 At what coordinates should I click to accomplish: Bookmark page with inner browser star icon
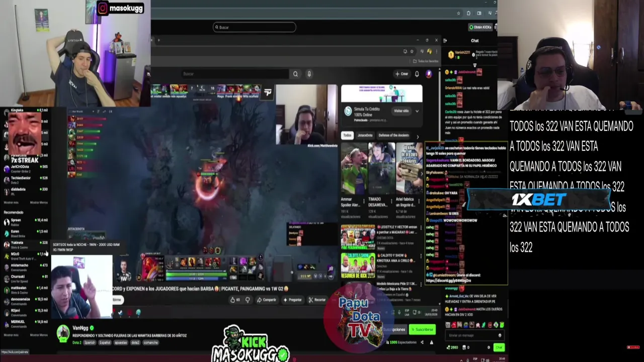pos(412,51)
